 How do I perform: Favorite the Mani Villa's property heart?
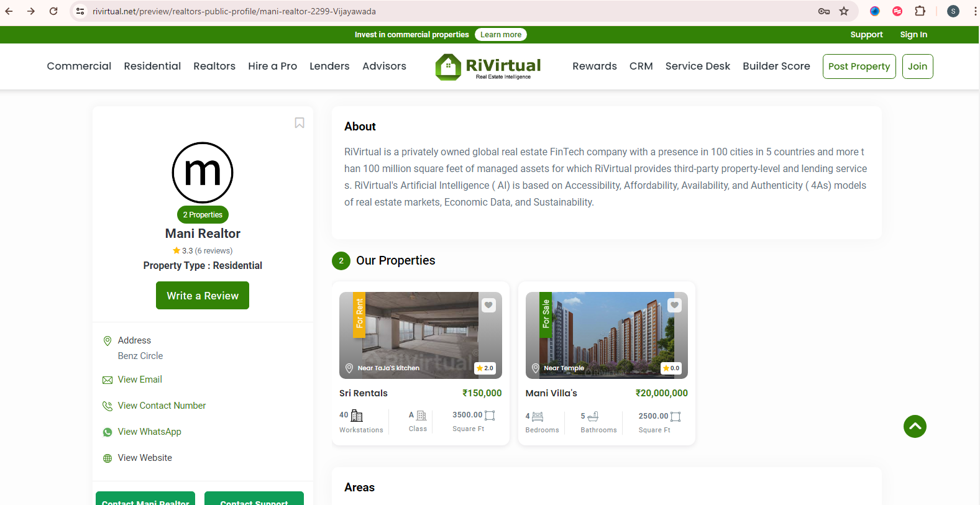coord(674,305)
